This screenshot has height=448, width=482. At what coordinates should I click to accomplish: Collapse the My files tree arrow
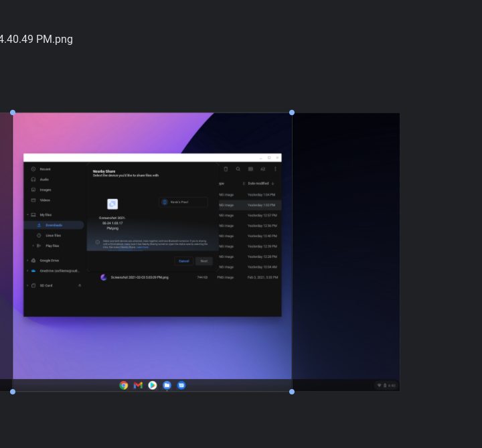pos(27,214)
